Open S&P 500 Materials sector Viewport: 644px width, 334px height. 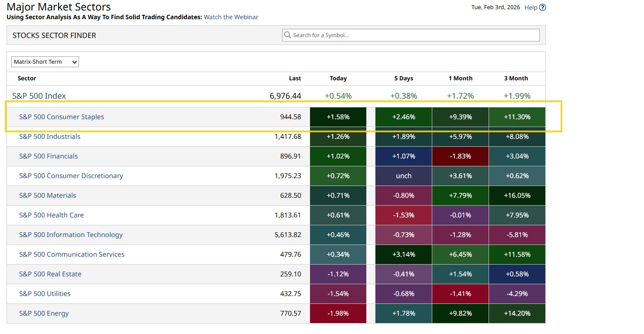tap(48, 196)
